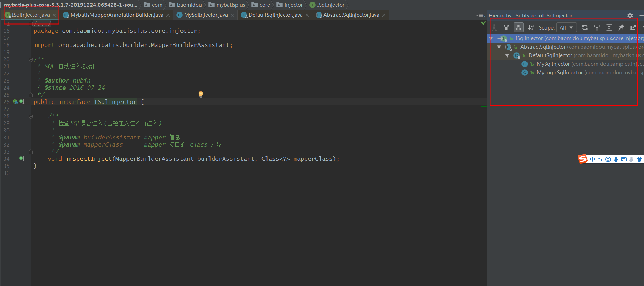Click MapperBuilderAssistant in the import line
This screenshot has height=286, width=644.
pos(190,45)
